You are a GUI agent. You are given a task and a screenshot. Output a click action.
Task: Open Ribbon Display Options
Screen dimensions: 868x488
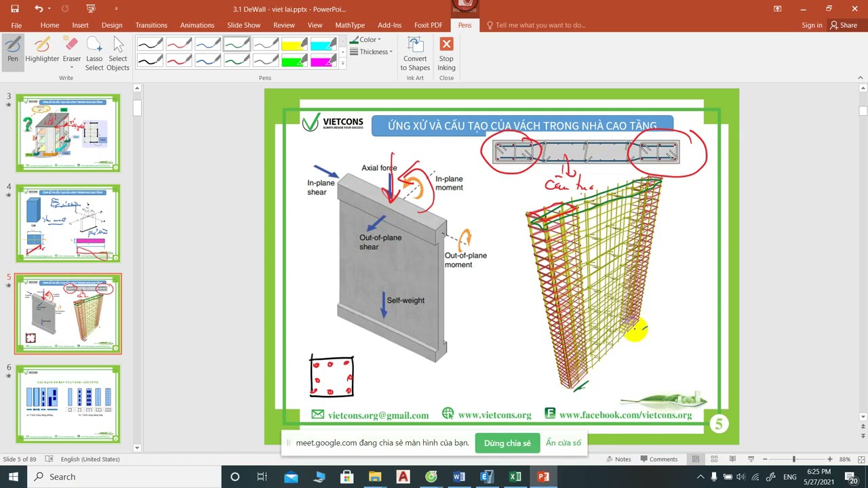coord(778,9)
